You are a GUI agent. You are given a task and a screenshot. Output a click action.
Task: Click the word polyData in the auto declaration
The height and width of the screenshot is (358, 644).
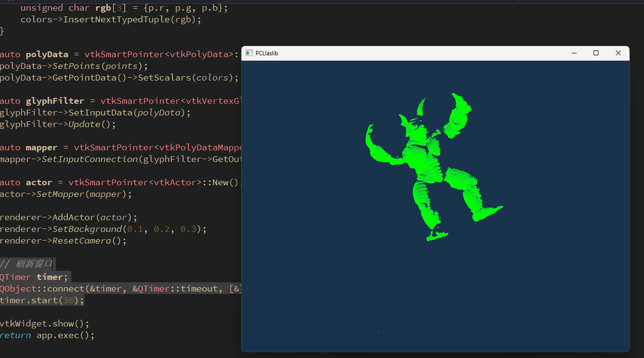tap(47, 54)
